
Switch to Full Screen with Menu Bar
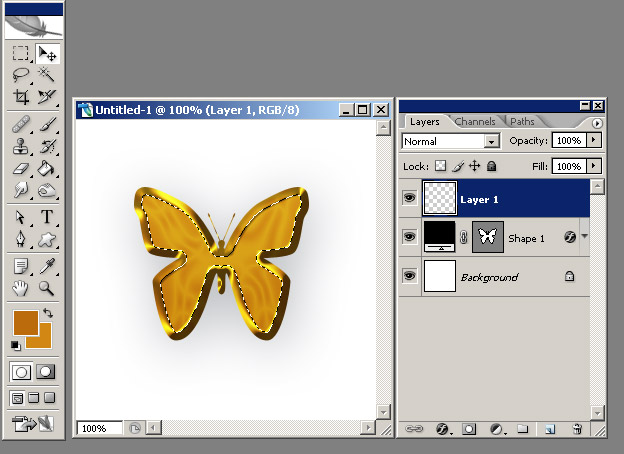click(34, 398)
